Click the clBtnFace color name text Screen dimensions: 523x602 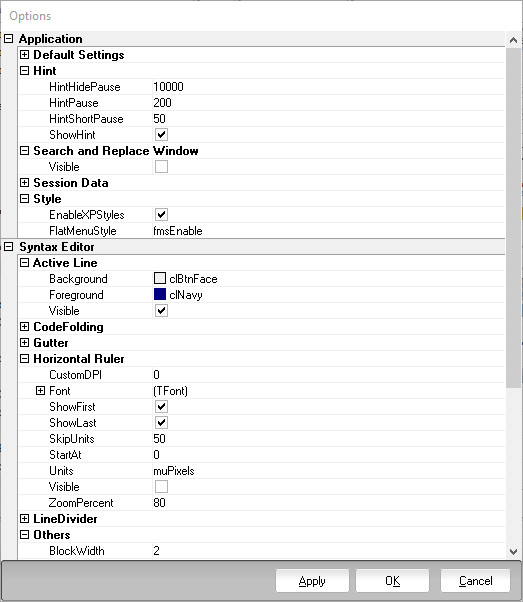[x=193, y=279]
